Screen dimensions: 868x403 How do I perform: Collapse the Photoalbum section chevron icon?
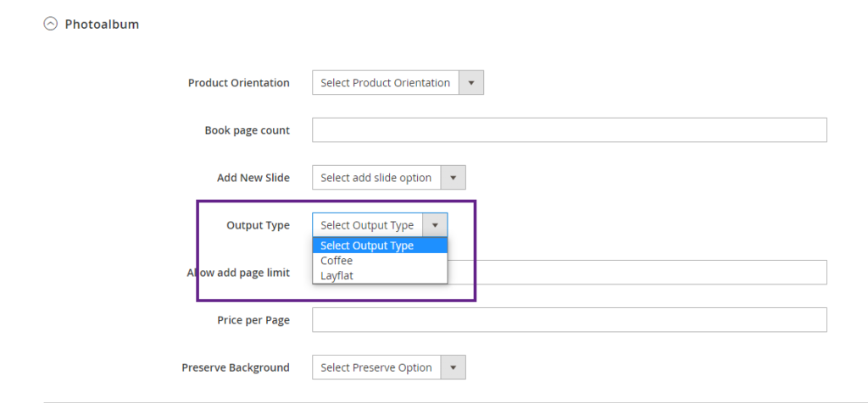tap(50, 25)
